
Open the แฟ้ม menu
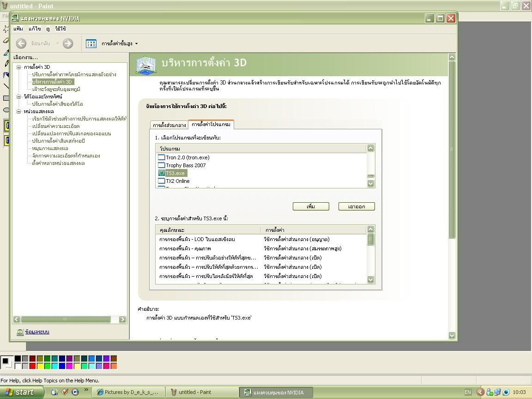point(18,29)
